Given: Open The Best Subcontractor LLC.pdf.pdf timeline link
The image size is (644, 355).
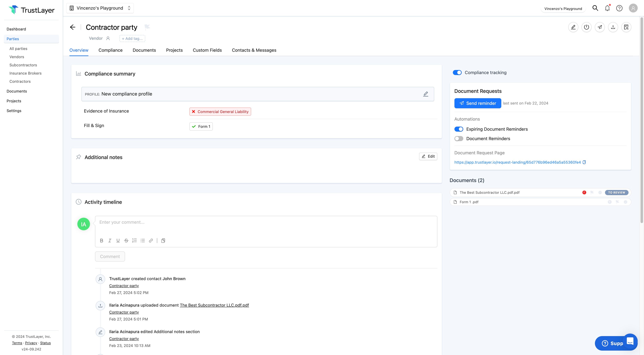Looking at the screenshot, I should [214, 305].
